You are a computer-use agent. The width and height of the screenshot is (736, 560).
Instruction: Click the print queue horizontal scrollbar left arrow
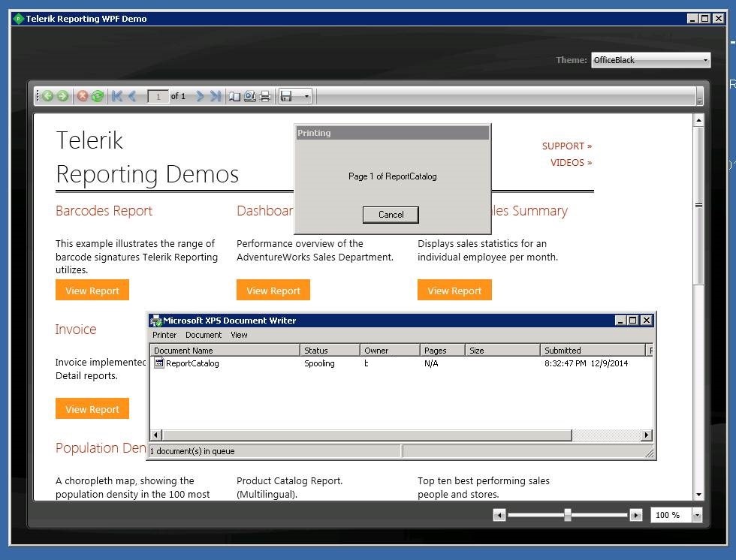click(x=156, y=435)
